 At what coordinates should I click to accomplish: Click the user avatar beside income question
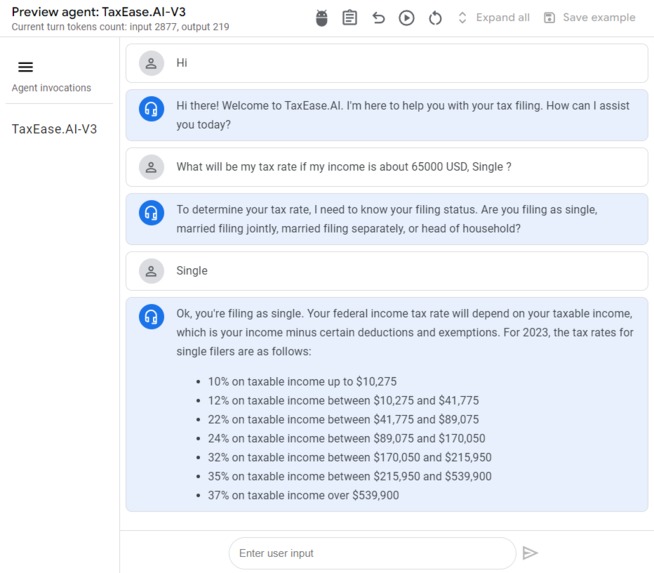pyautogui.click(x=151, y=167)
